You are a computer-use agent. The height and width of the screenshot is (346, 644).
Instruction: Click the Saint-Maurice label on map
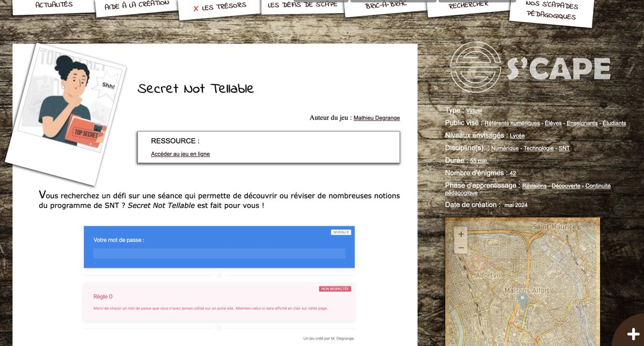click(554, 228)
